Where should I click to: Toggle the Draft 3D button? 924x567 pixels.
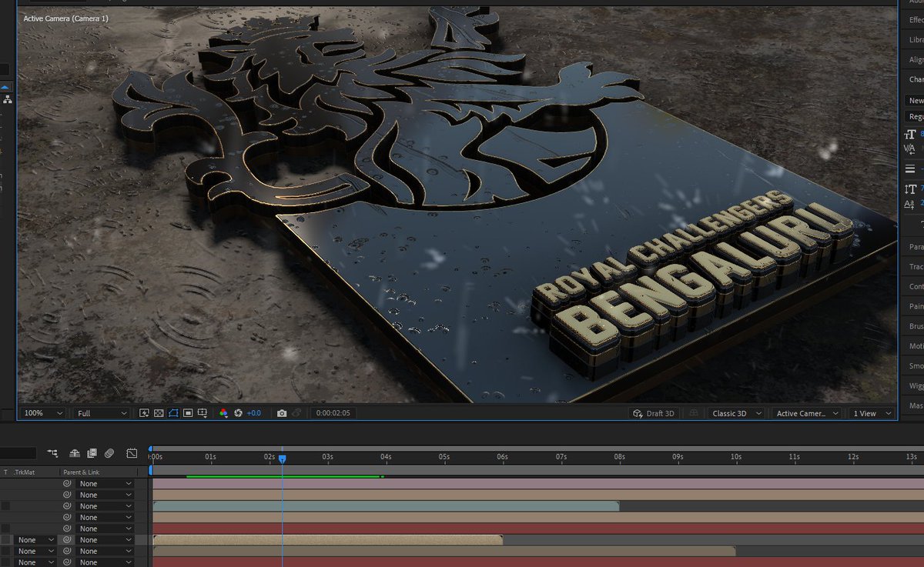click(x=654, y=413)
